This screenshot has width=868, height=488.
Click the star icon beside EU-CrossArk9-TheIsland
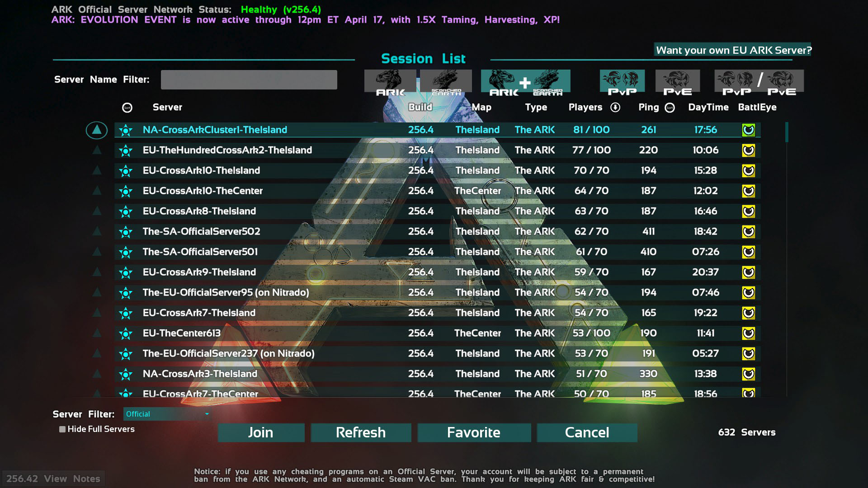126,272
